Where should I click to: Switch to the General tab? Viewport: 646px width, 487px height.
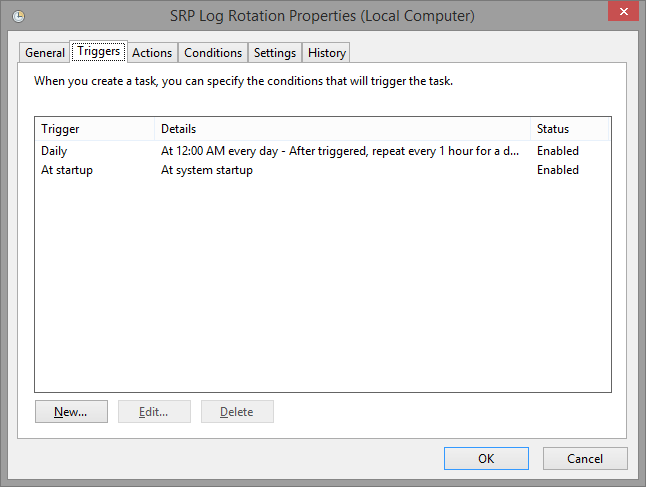coord(45,53)
